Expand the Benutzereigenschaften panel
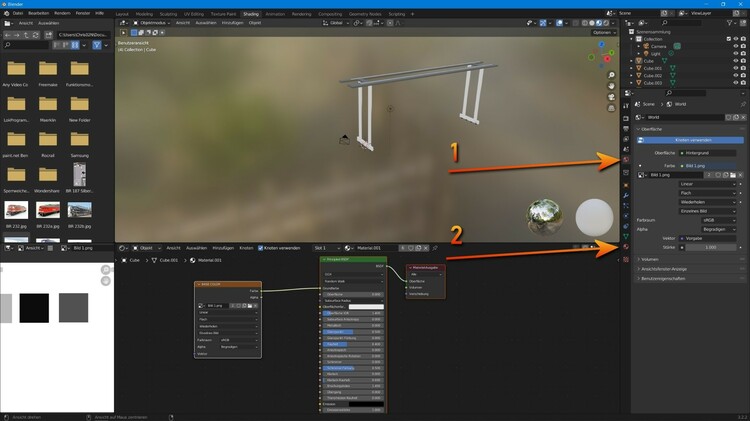This screenshot has height=421, width=750. (x=664, y=278)
